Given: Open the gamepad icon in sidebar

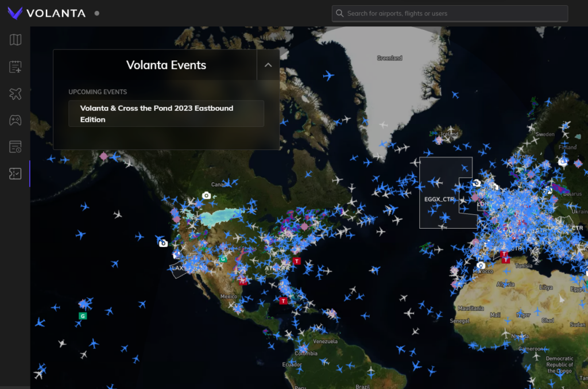Looking at the screenshot, I should (x=16, y=121).
